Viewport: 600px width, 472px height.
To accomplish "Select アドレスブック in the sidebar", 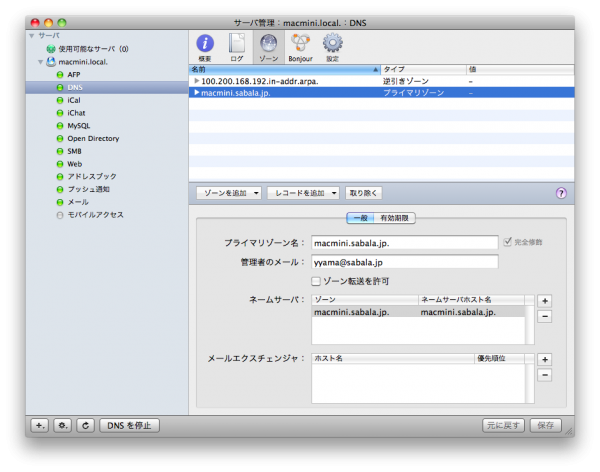I will [x=92, y=176].
